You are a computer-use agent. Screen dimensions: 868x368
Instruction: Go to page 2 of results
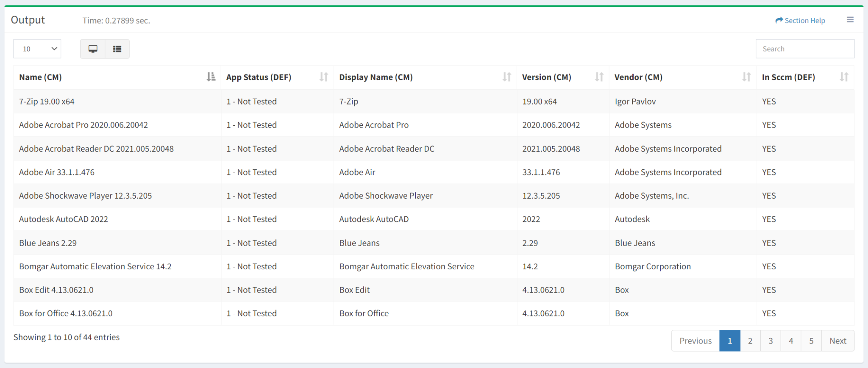[750, 341]
